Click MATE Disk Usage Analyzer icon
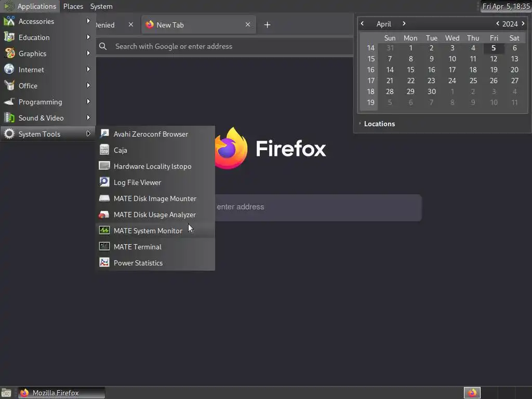Image resolution: width=532 pixels, height=399 pixels. [x=104, y=215]
